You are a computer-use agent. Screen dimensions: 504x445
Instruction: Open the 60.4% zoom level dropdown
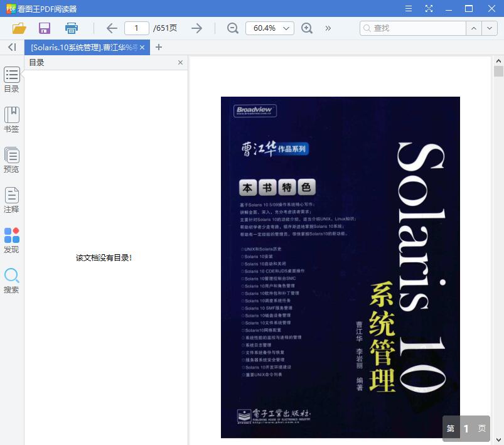coord(270,28)
